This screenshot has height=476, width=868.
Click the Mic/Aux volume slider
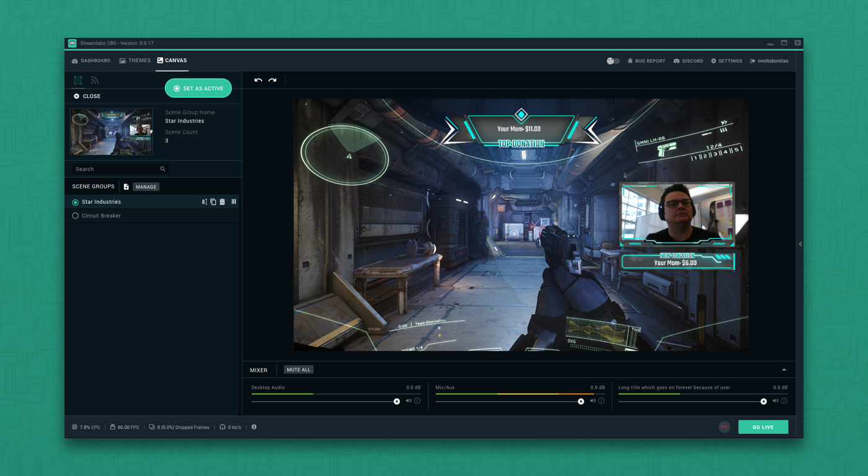510,402
